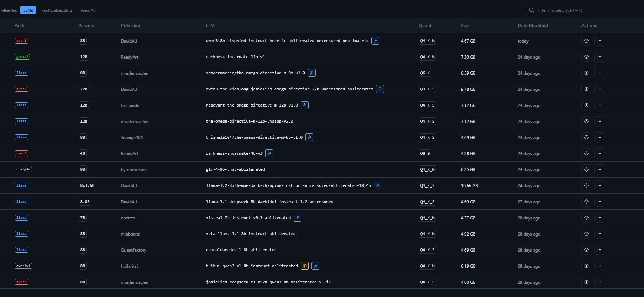Screen dimensions: 644x297
Task: Sort by the Arch column header
Action: coord(20,25)
